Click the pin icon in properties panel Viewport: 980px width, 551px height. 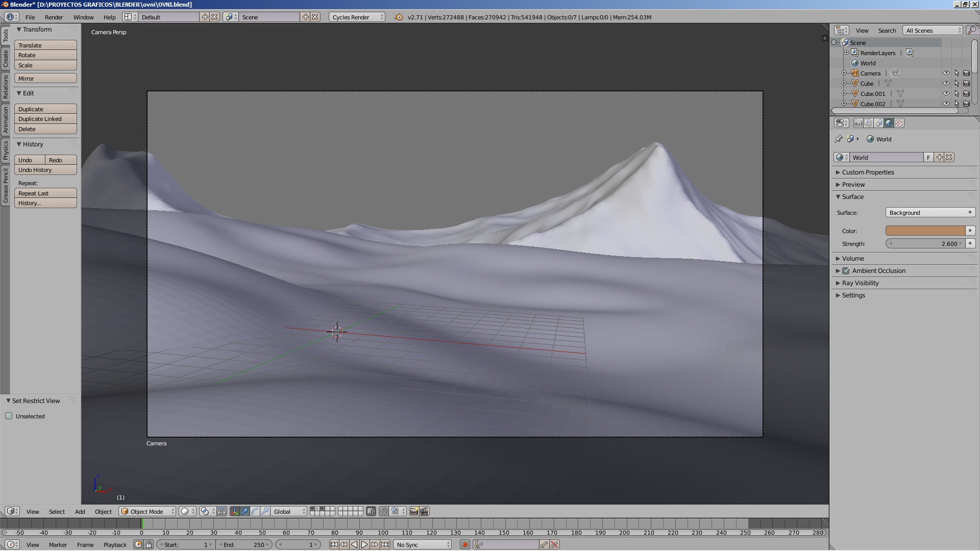coord(838,139)
